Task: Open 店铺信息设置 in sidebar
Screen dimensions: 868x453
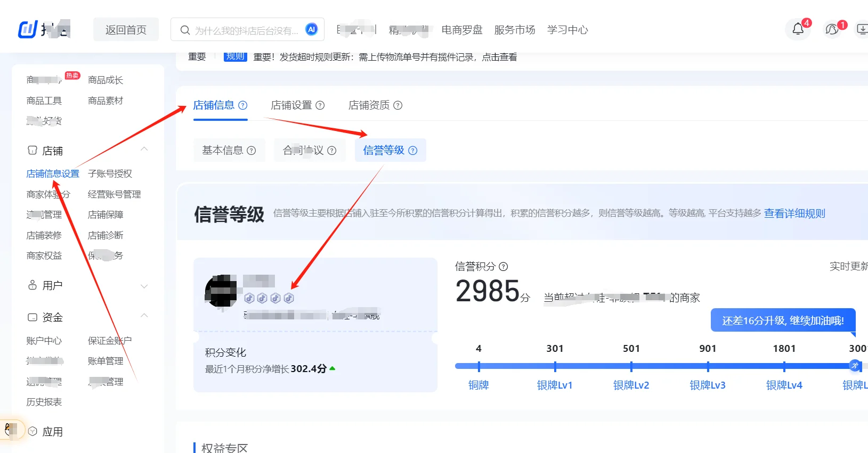Action: [53, 174]
